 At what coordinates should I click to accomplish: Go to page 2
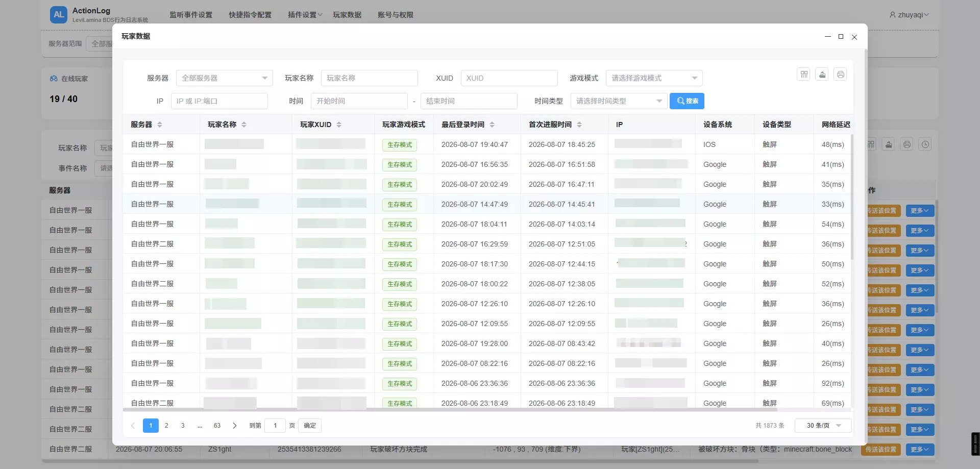click(166, 426)
